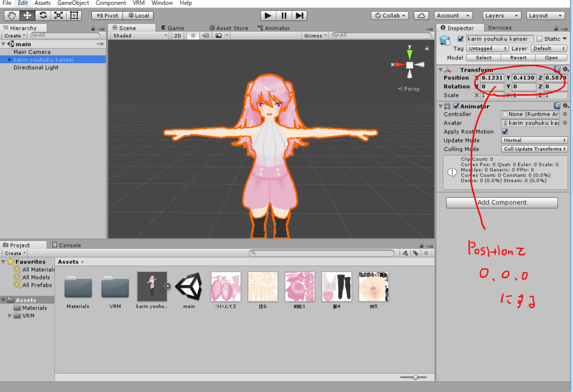Open the Component menu
573x392 pixels.
111,3
